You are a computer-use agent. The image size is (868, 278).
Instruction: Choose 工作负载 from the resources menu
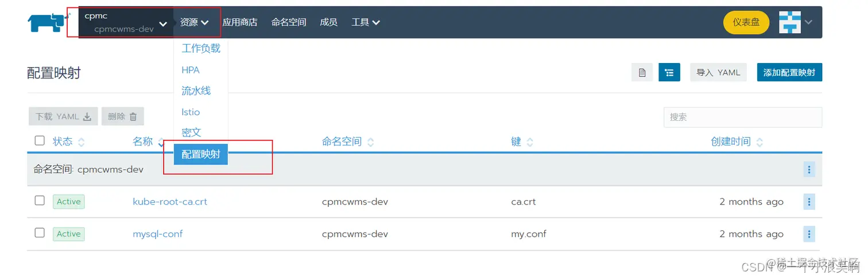201,49
